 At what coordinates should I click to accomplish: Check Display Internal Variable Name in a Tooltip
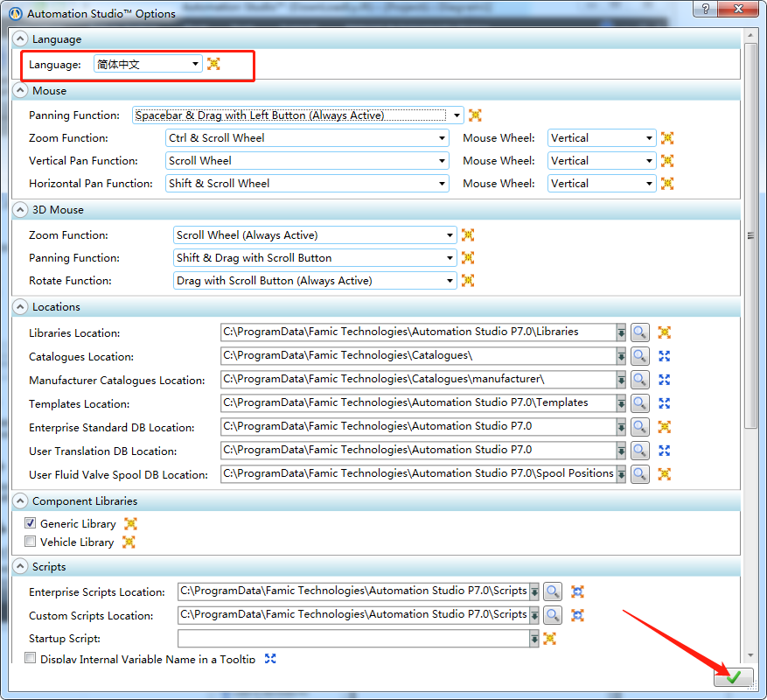tap(31, 658)
